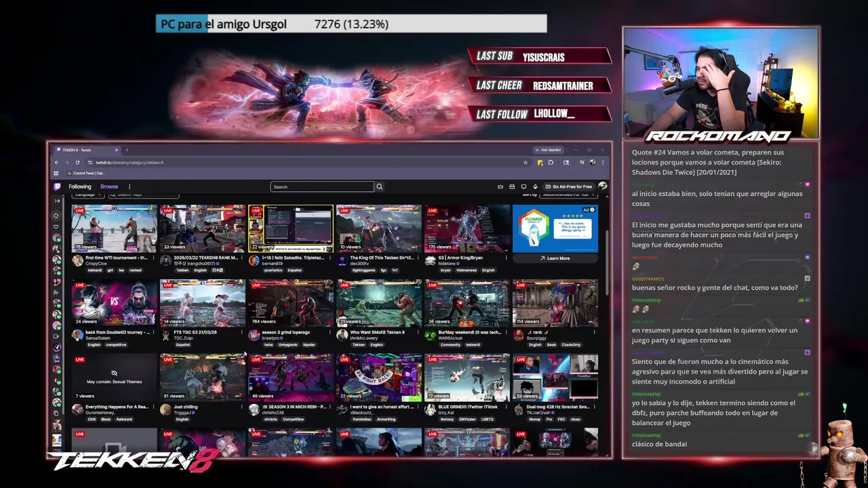The image size is (868, 488).
Task: Open the Izzy_Kai BLUE GRIND stream thumbnail
Action: pos(467,378)
